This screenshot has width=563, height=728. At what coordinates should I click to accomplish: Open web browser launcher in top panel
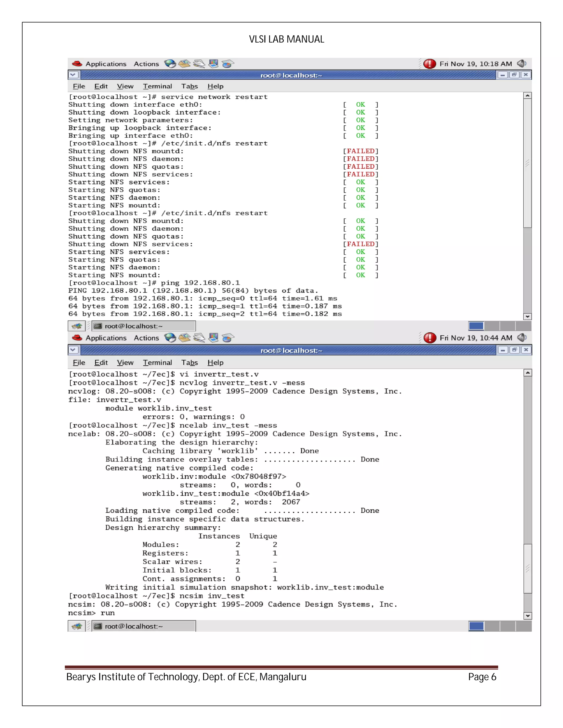pyautogui.click(x=170, y=64)
